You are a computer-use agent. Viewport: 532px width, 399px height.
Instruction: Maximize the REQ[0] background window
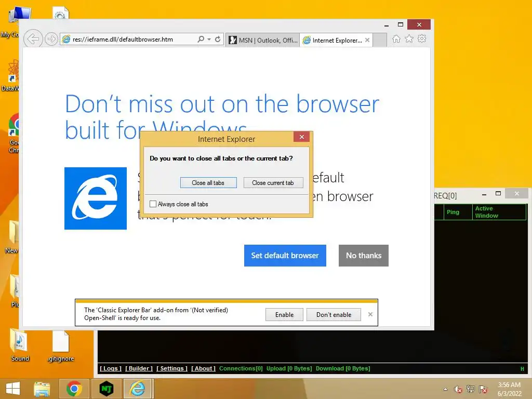(x=498, y=194)
